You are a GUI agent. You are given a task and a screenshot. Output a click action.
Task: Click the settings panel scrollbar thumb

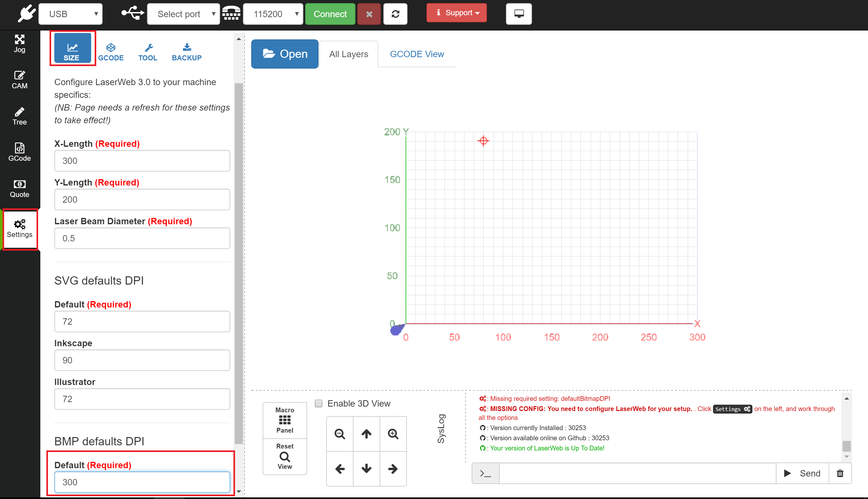tap(239, 263)
